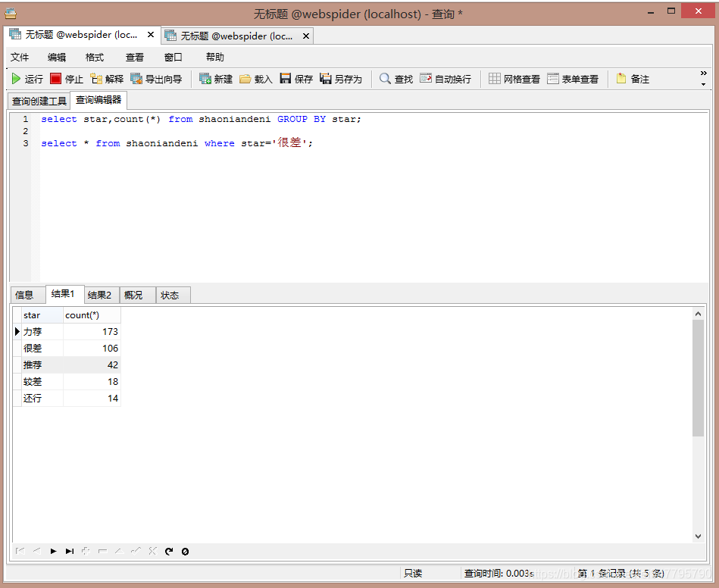Toggle 自动换行 word wrap
This screenshot has width=719, height=588.
445,79
